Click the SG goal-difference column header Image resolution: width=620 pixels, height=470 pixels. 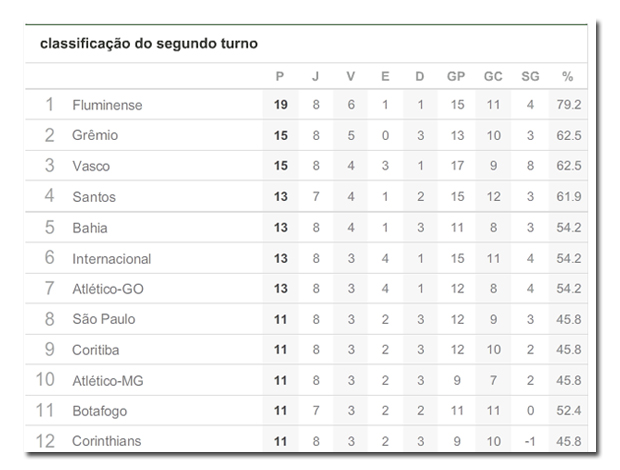coord(530,77)
